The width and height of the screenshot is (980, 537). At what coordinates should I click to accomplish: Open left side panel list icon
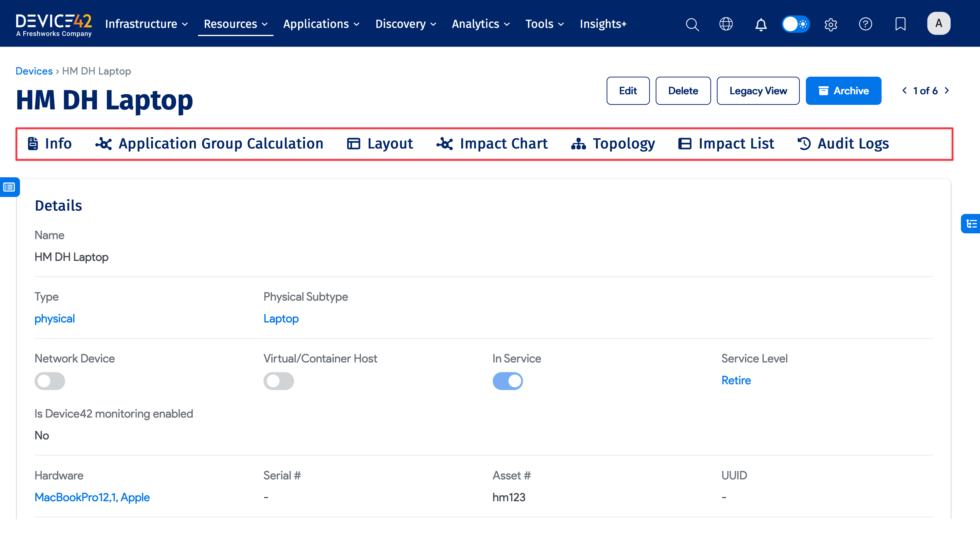(9, 187)
